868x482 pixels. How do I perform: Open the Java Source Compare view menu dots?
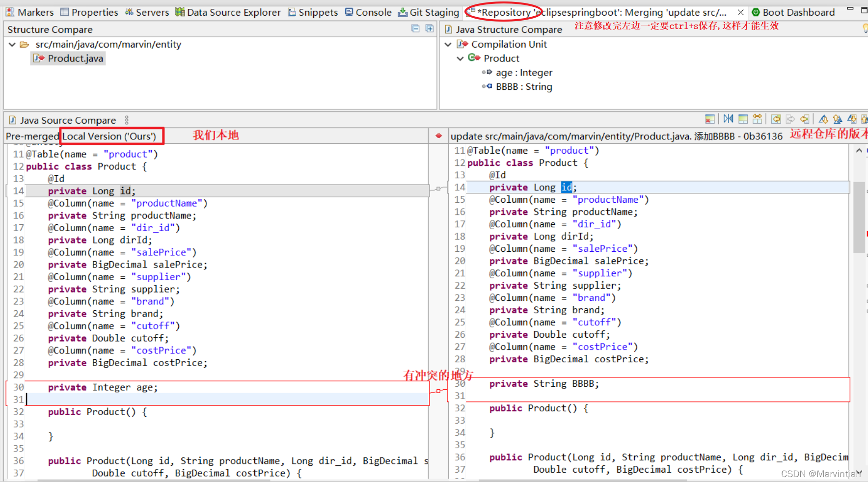(127, 120)
